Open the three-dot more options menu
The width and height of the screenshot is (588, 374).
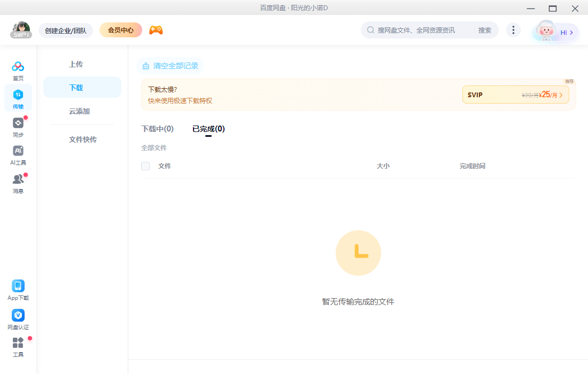click(513, 30)
